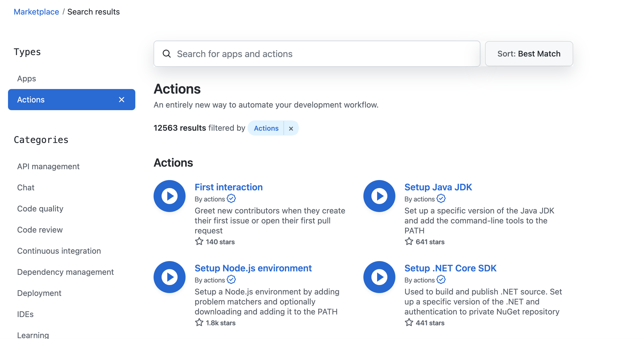Open the Sort: Best Match dropdown

[529, 54]
